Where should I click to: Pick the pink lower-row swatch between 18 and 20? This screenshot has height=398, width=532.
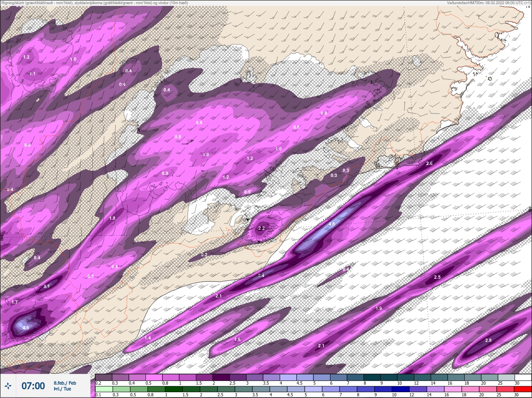click(470, 389)
